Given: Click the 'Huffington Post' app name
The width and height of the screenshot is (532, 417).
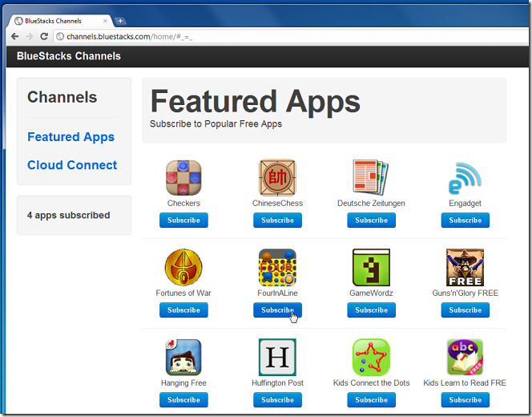Looking at the screenshot, I should [277, 383].
